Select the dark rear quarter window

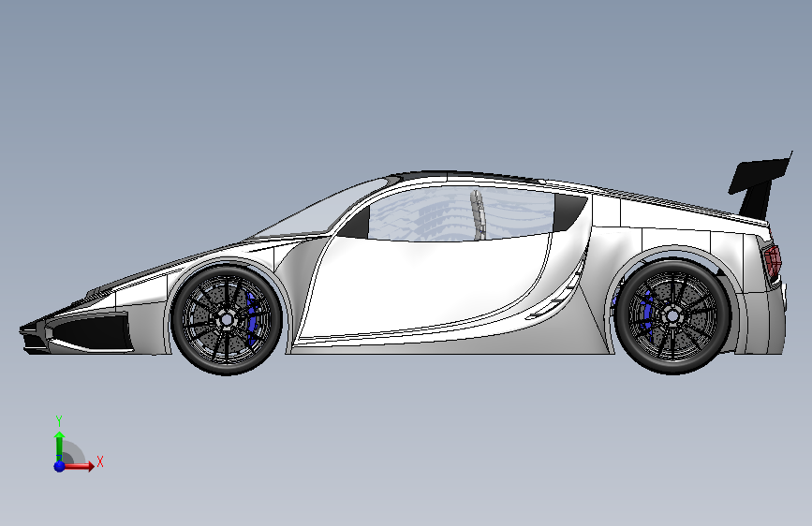568,212
